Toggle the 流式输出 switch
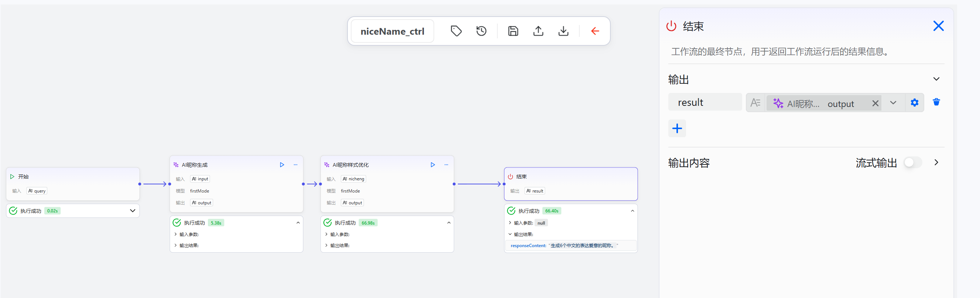 (913, 162)
